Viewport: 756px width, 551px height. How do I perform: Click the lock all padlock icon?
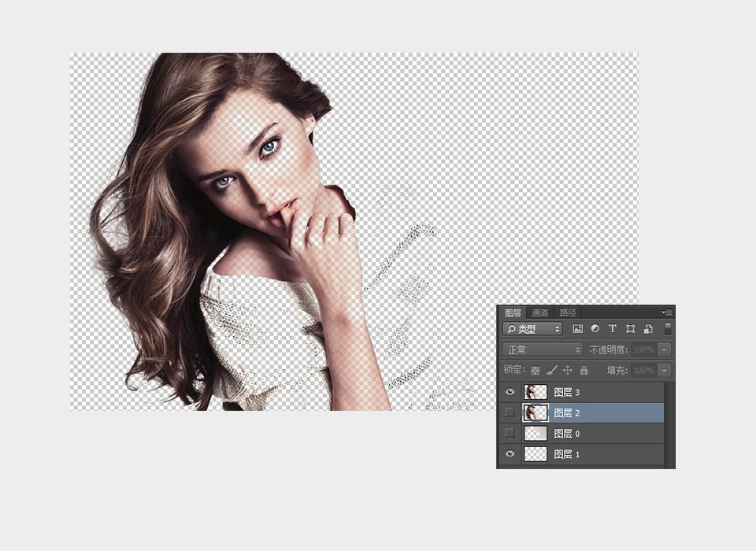pyautogui.click(x=584, y=370)
